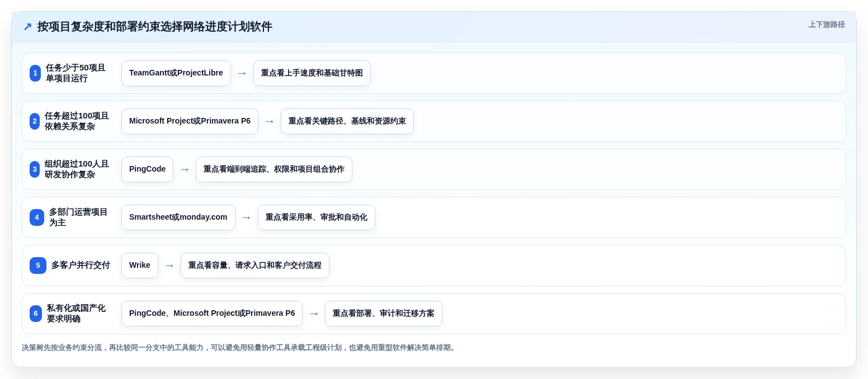Screen dimensions: 868x379
Task: Click condition 任务超过100项且依赖关系复杂
Action: coord(77,121)
